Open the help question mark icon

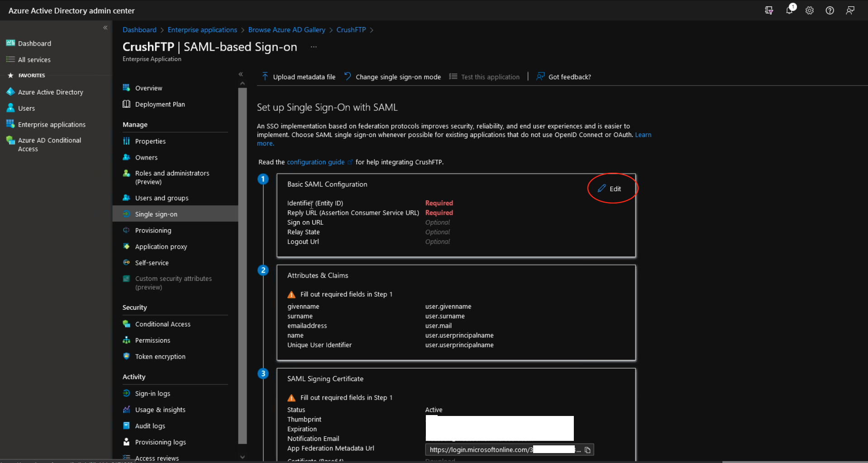pyautogui.click(x=830, y=10)
